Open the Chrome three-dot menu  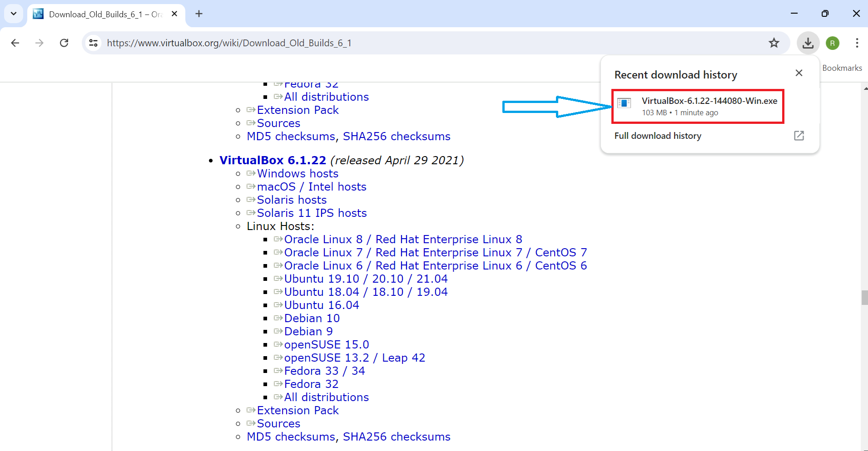(857, 43)
